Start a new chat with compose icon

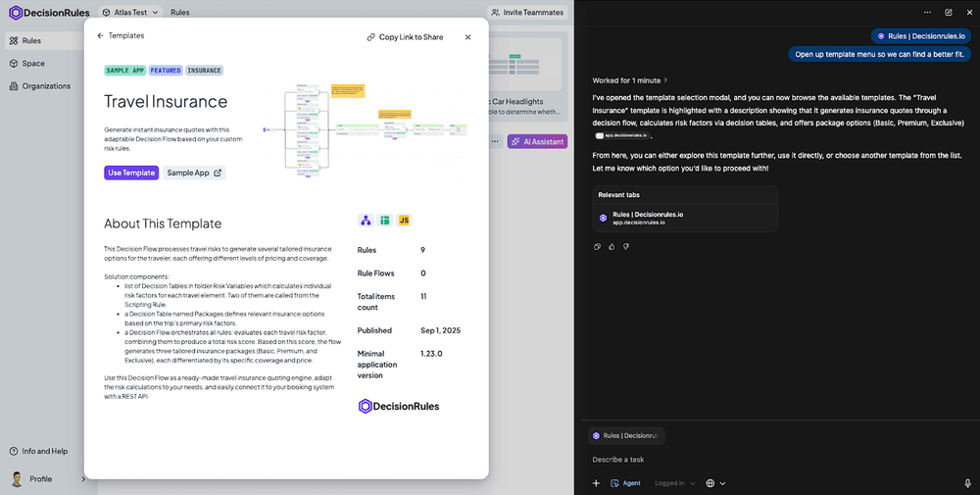point(949,12)
